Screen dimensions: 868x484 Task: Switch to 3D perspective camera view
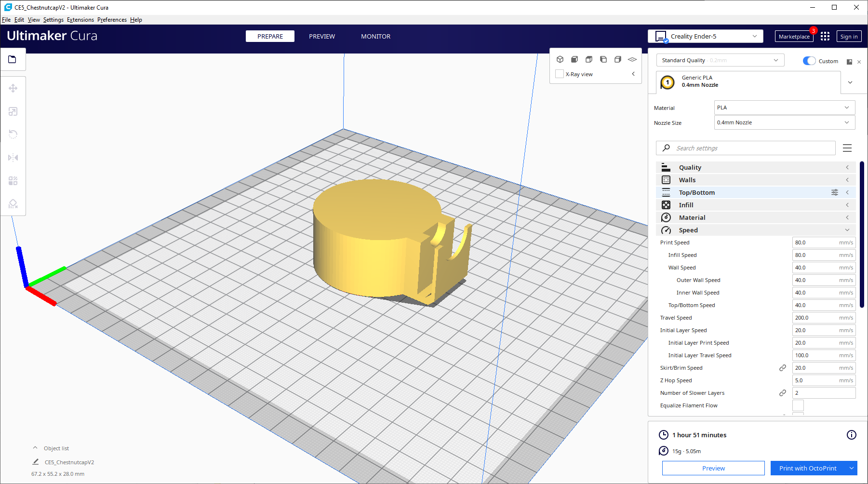click(560, 59)
